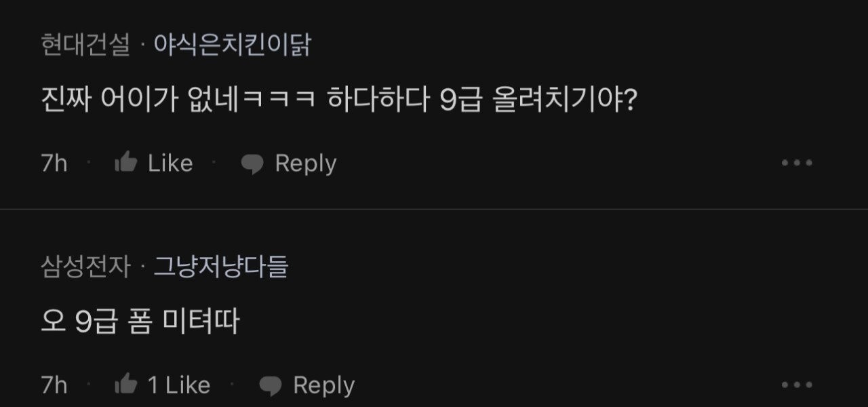Click the divider line between the comments
This screenshot has width=868, height=407.
coord(434,209)
